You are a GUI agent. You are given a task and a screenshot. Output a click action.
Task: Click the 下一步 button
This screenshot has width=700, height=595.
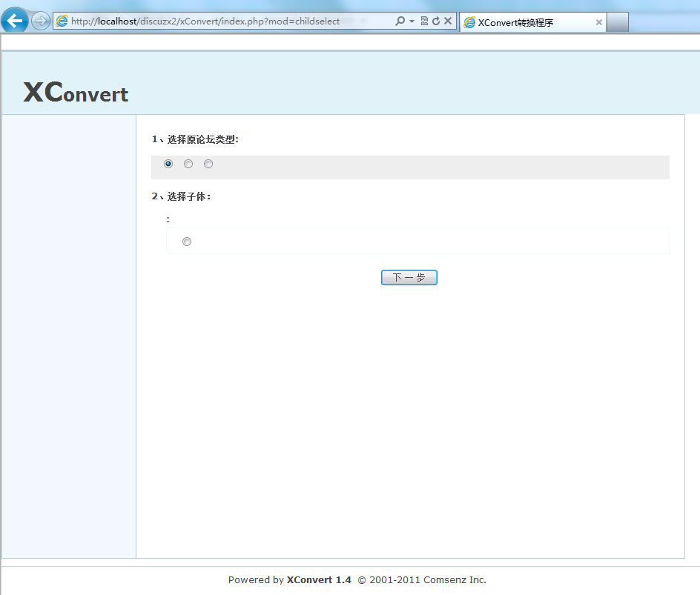point(409,277)
